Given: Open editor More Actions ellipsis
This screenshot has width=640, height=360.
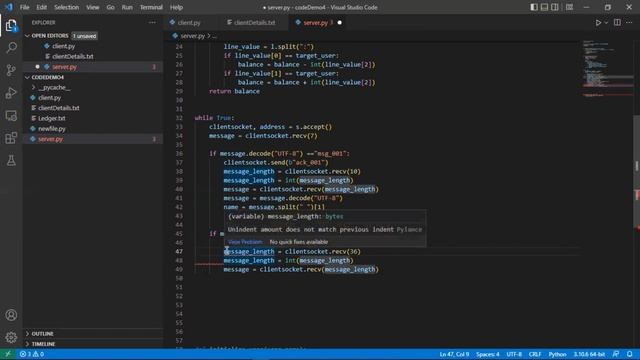Looking at the screenshot, I should (x=629, y=23).
